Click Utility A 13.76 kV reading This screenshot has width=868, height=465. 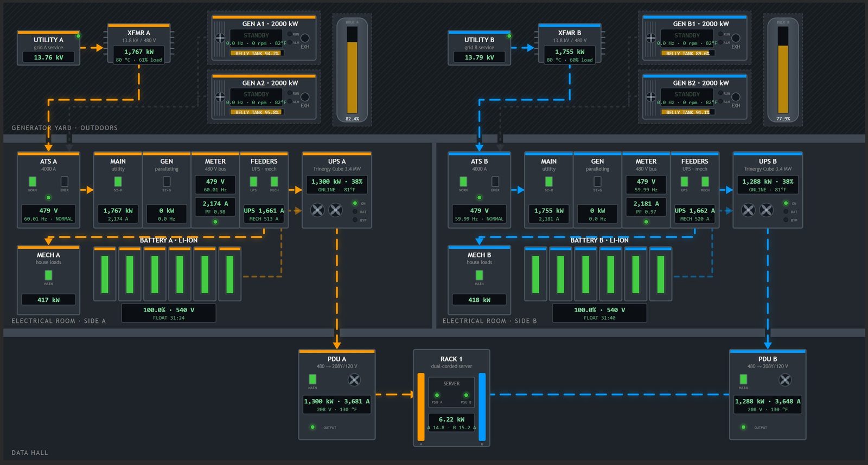click(48, 57)
